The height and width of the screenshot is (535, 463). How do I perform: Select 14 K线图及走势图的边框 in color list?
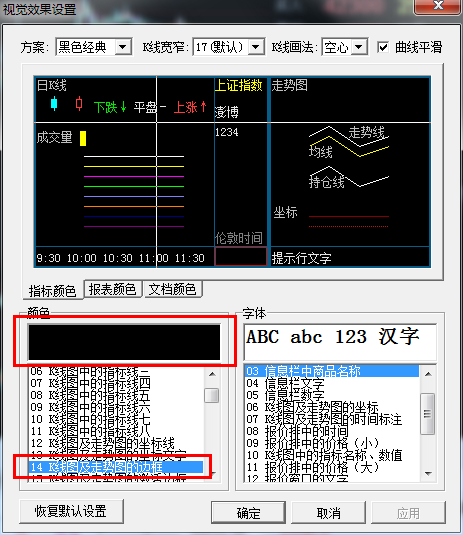116,467
